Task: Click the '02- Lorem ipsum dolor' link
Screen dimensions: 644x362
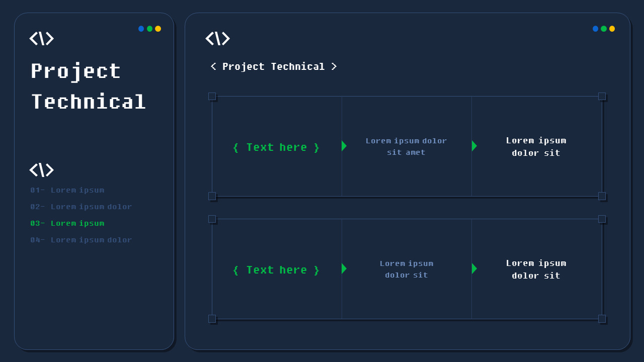Action: click(x=81, y=207)
